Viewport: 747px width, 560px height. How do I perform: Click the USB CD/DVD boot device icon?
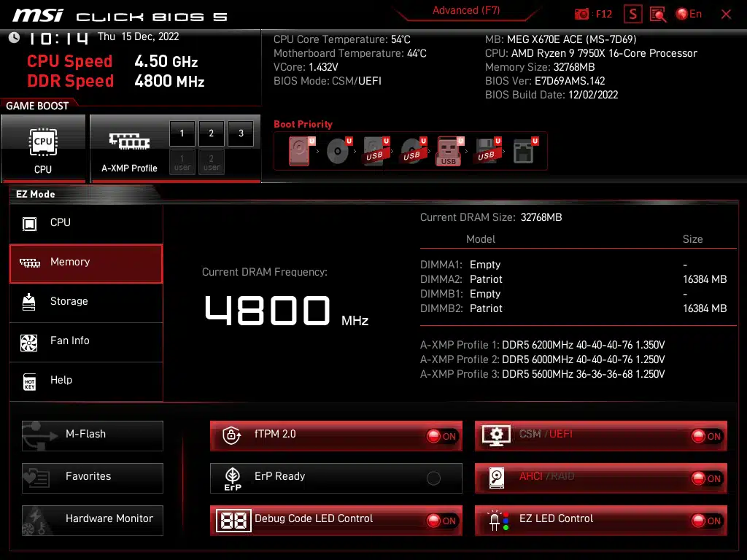[x=414, y=151]
